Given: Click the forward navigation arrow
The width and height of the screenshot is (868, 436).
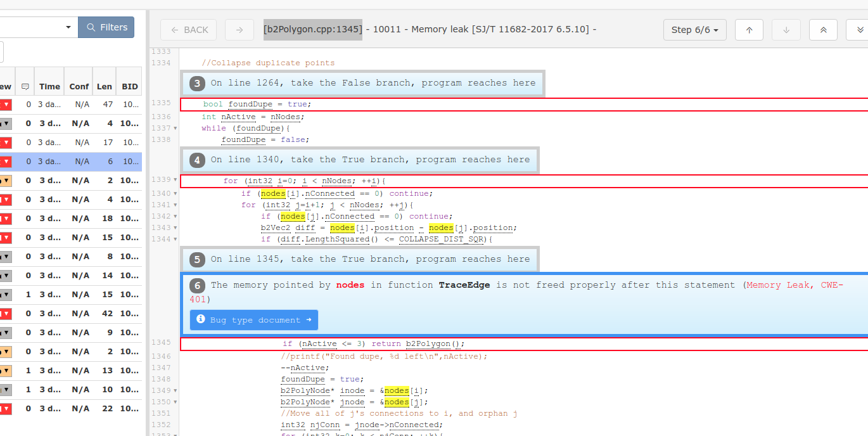Looking at the screenshot, I should click(239, 29).
